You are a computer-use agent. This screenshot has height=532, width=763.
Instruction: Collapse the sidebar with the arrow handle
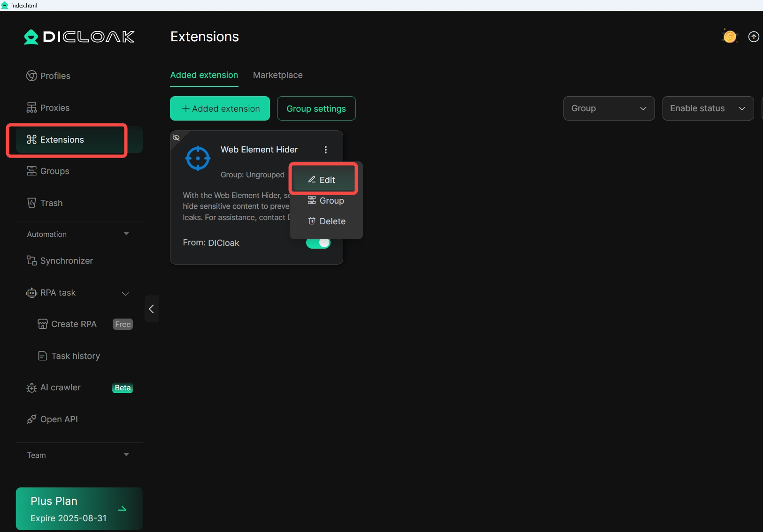coord(151,309)
